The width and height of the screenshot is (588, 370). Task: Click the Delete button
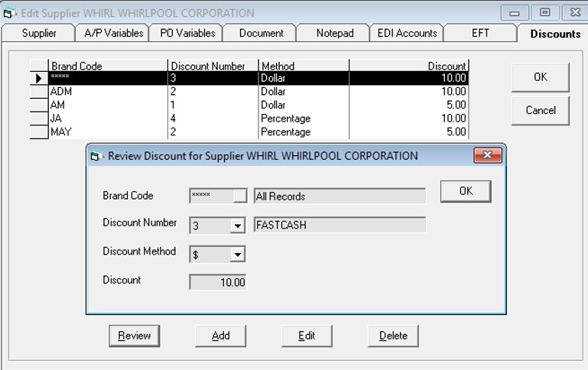coord(393,336)
